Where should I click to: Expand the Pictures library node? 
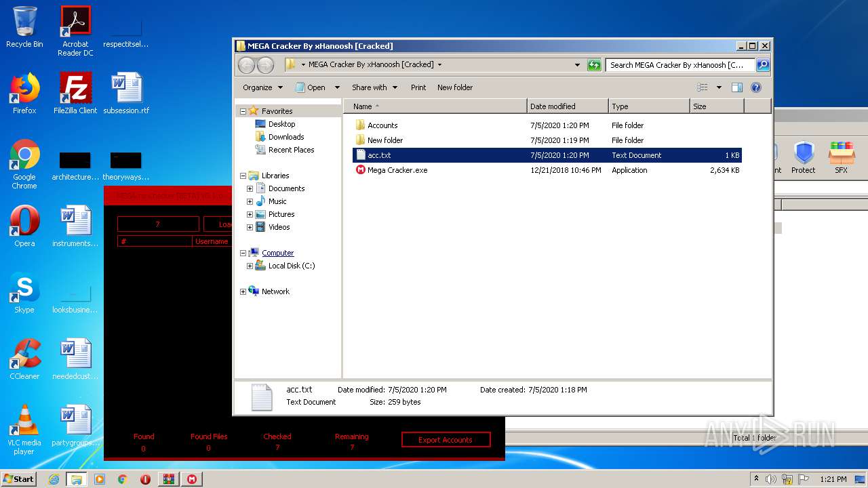click(x=250, y=214)
